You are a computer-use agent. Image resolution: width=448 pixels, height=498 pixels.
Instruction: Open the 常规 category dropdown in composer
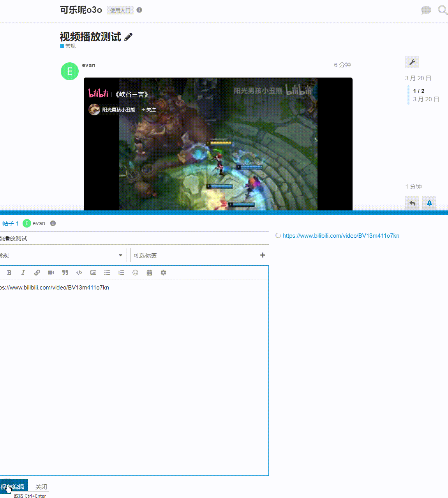pyautogui.click(x=62, y=255)
